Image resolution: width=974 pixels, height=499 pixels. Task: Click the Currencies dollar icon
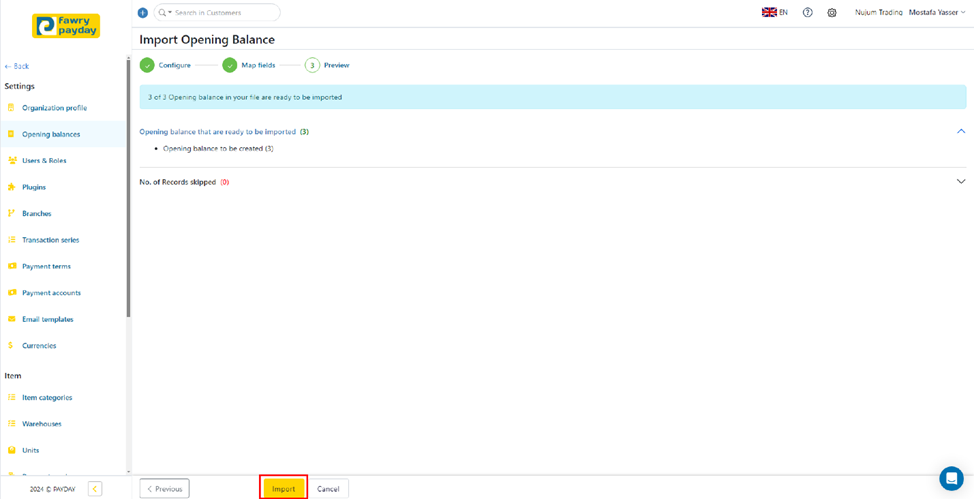click(12, 346)
